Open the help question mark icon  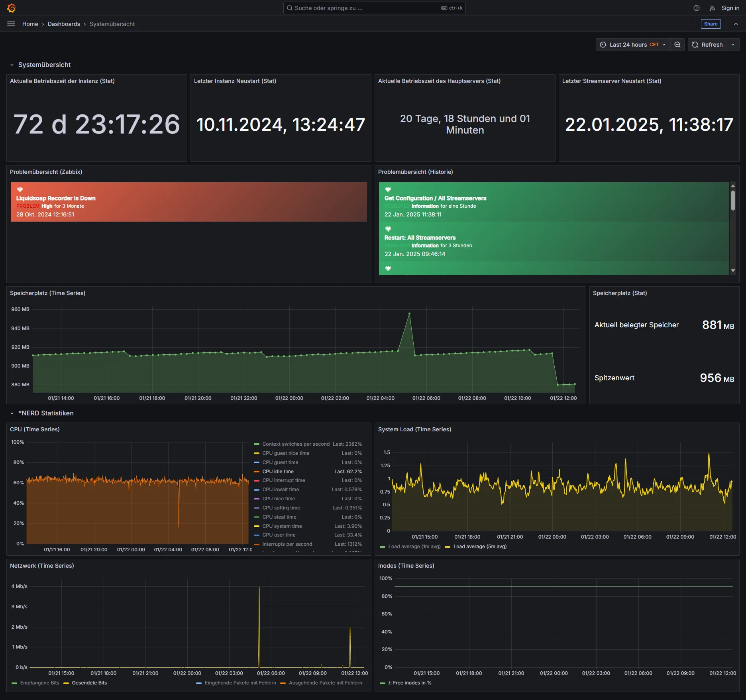point(697,8)
